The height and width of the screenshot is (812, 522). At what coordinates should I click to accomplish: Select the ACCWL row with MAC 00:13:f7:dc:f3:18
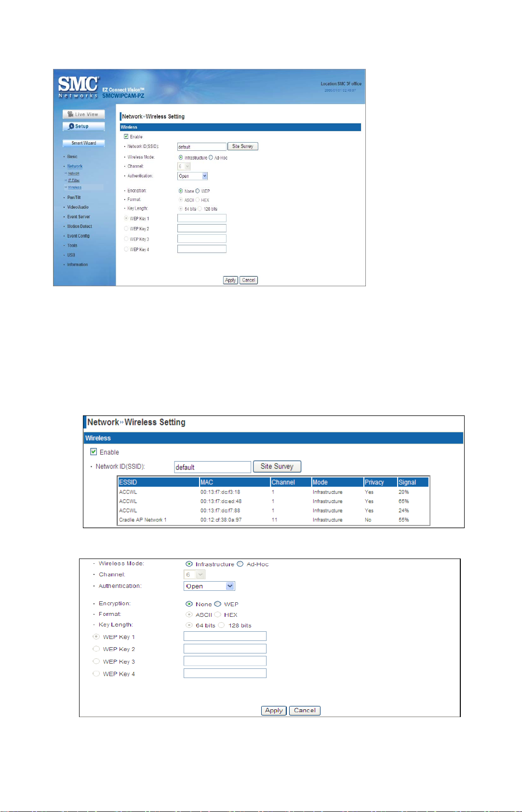pos(273,492)
